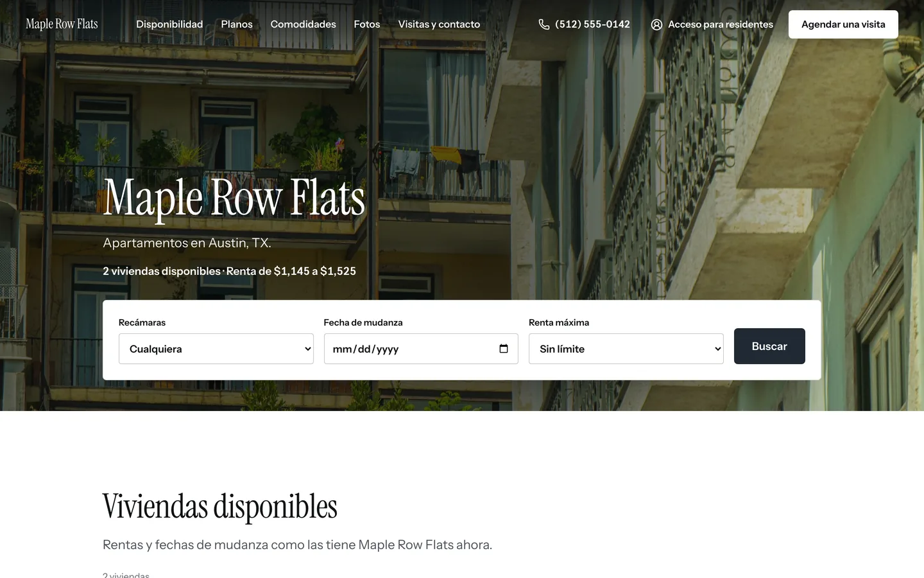View the Fotos page

367,24
